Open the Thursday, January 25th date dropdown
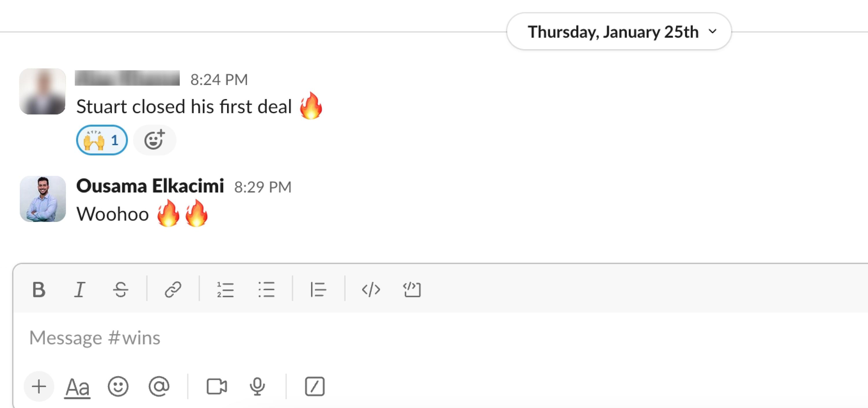The height and width of the screenshot is (408, 868). [x=619, y=32]
